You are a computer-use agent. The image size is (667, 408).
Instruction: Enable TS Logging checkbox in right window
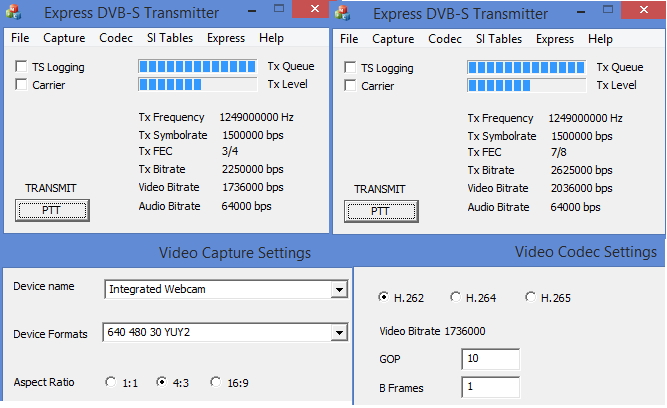[350, 67]
